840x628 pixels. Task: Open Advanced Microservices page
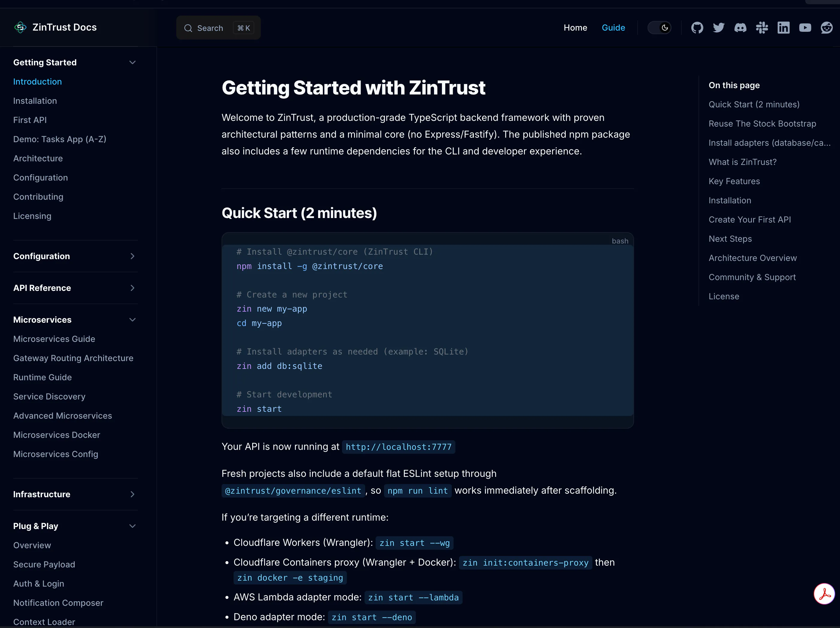(63, 416)
